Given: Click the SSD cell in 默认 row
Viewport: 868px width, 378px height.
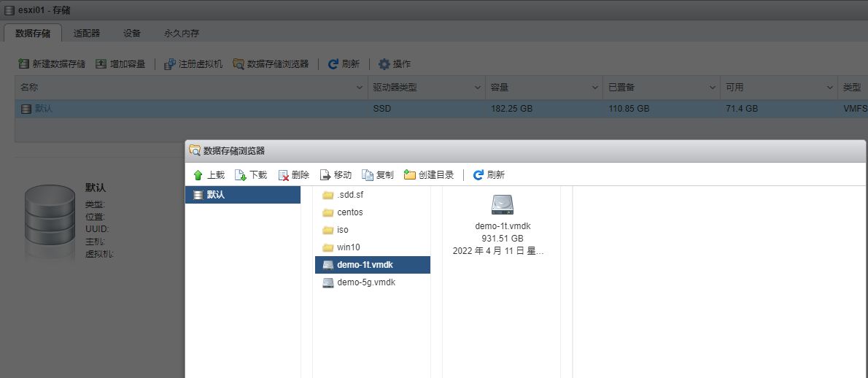Looking at the screenshot, I should tap(382, 109).
